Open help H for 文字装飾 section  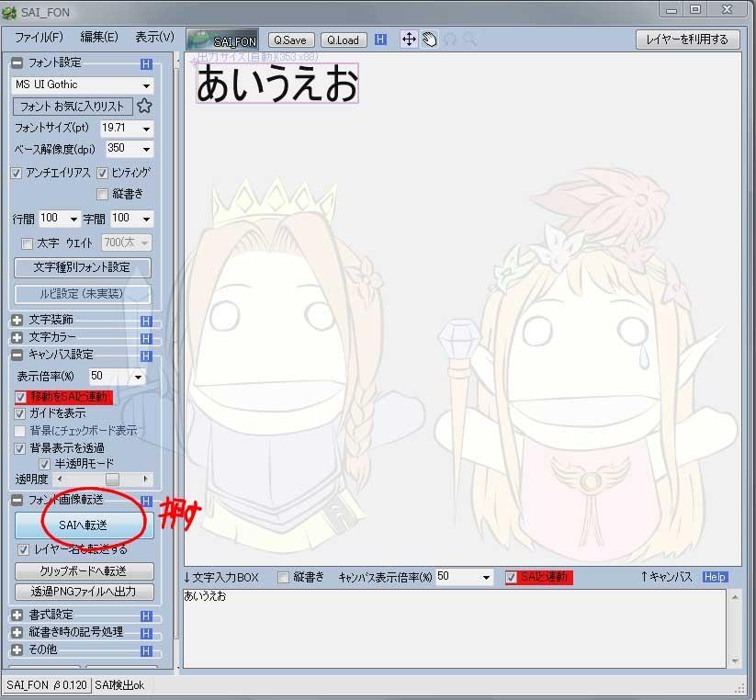146,322
